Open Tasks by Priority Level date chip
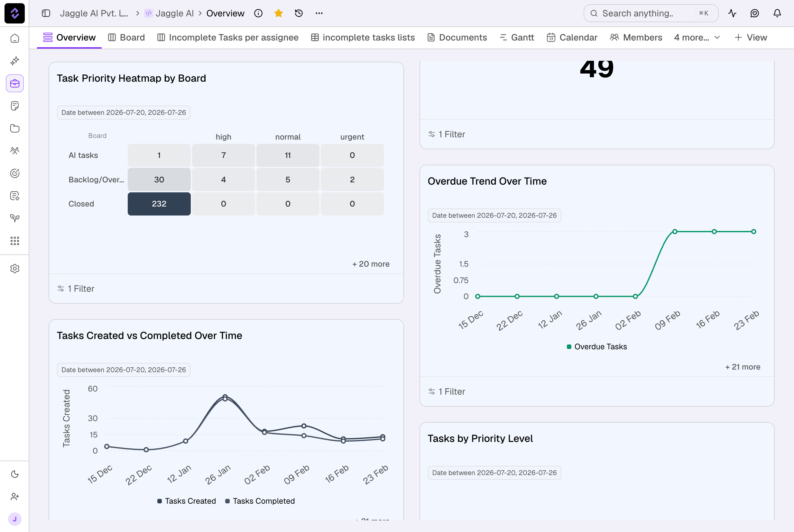 point(494,472)
